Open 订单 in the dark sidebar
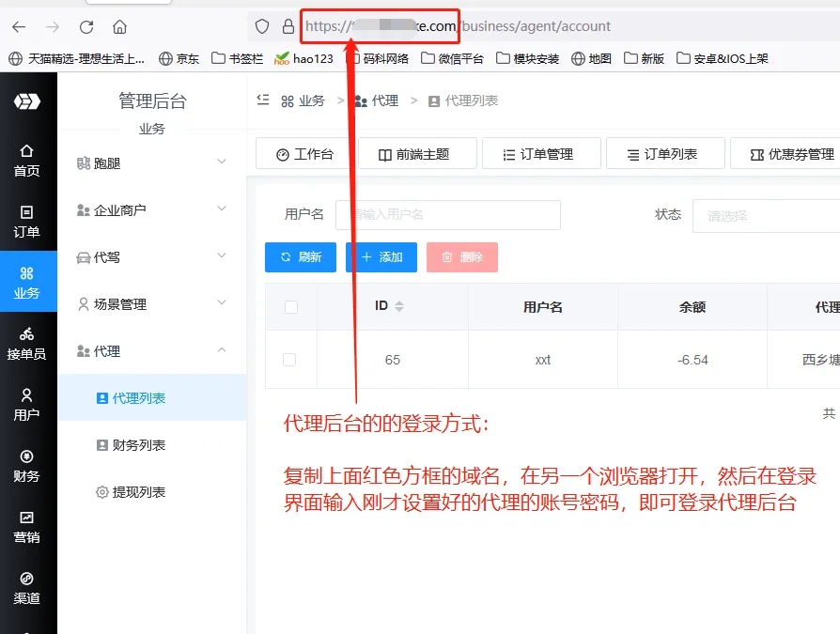 tap(27, 222)
